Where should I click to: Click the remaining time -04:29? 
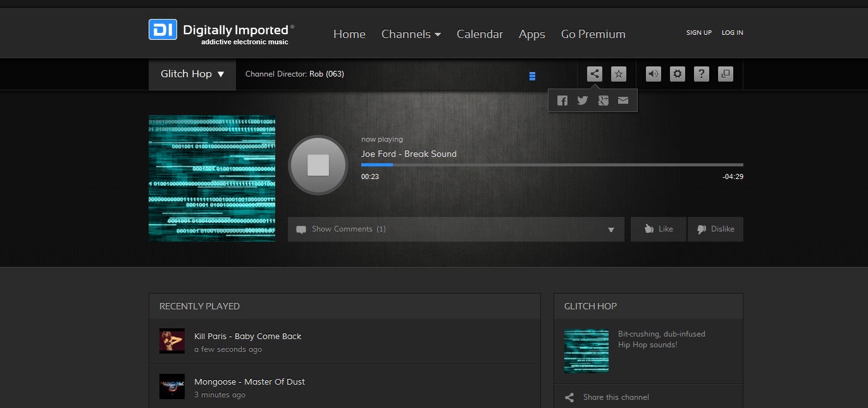click(x=733, y=176)
